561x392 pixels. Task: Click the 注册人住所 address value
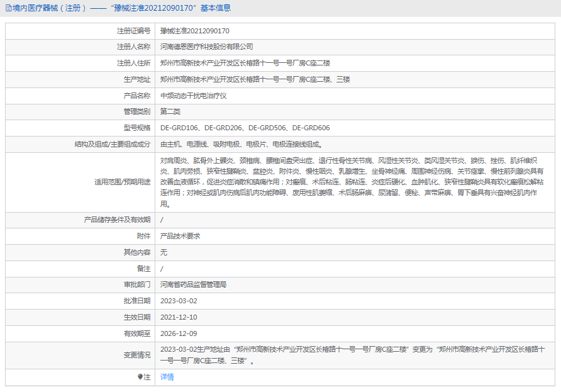click(x=245, y=64)
